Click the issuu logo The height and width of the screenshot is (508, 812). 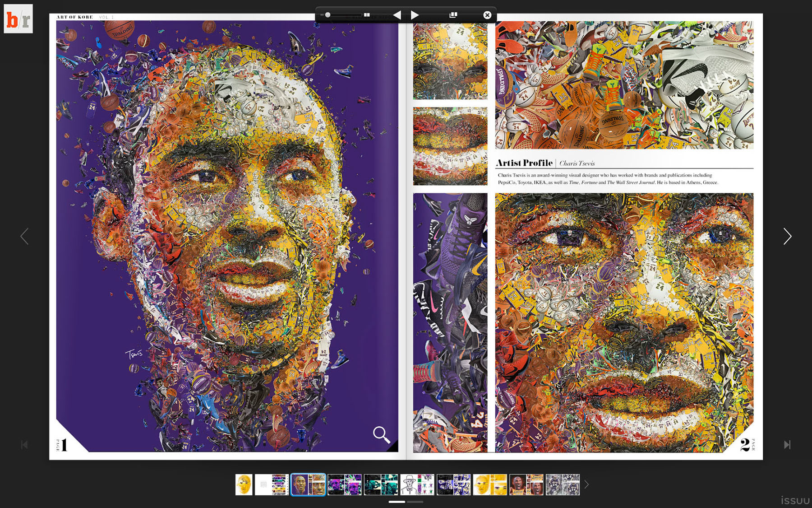point(795,500)
